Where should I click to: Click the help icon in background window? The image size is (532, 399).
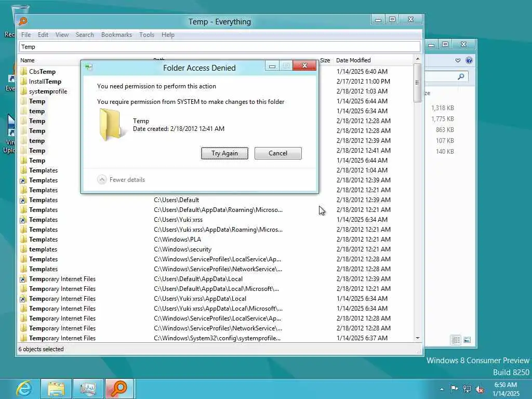click(469, 60)
